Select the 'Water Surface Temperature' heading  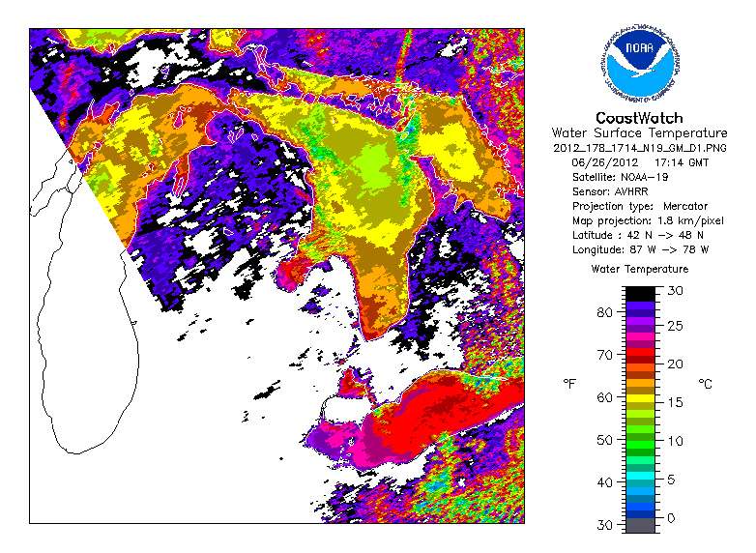(639, 133)
